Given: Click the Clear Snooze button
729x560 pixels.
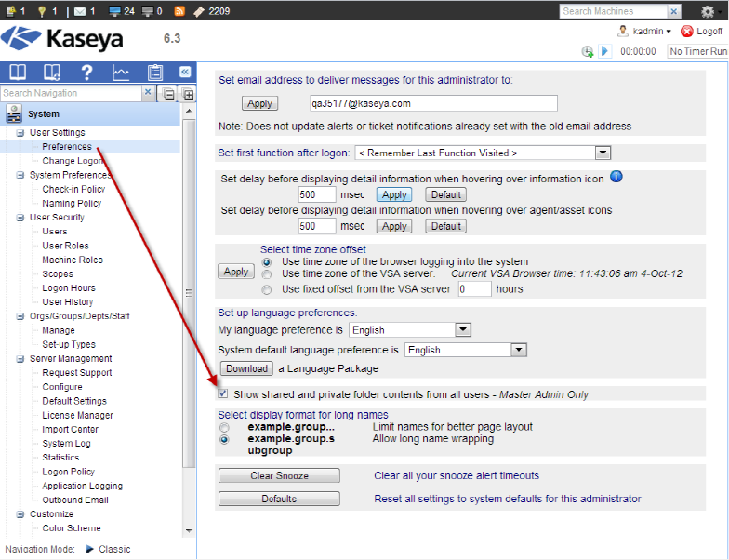Looking at the screenshot, I should click(x=279, y=475).
